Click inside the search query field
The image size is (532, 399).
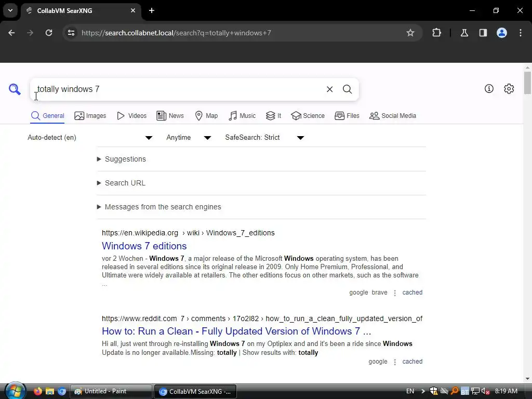(x=178, y=89)
